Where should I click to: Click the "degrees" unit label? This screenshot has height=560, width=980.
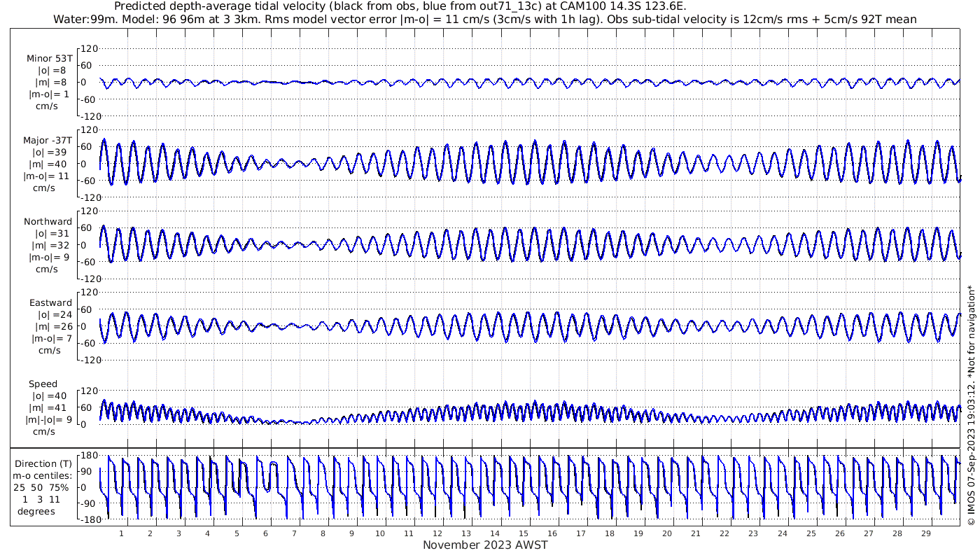[x=36, y=512]
